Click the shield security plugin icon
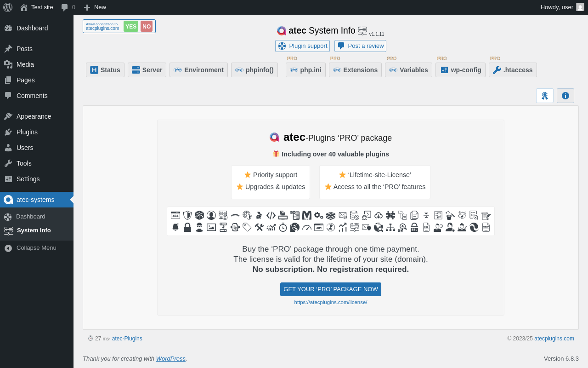The image size is (588, 368). coord(187,215)
